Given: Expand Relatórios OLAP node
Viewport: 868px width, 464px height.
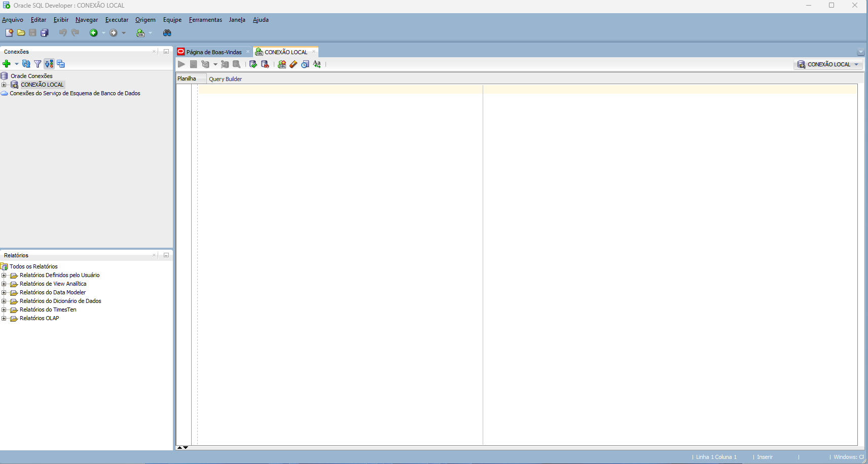Looking at the screenshot, I should (x=4, y=319).
